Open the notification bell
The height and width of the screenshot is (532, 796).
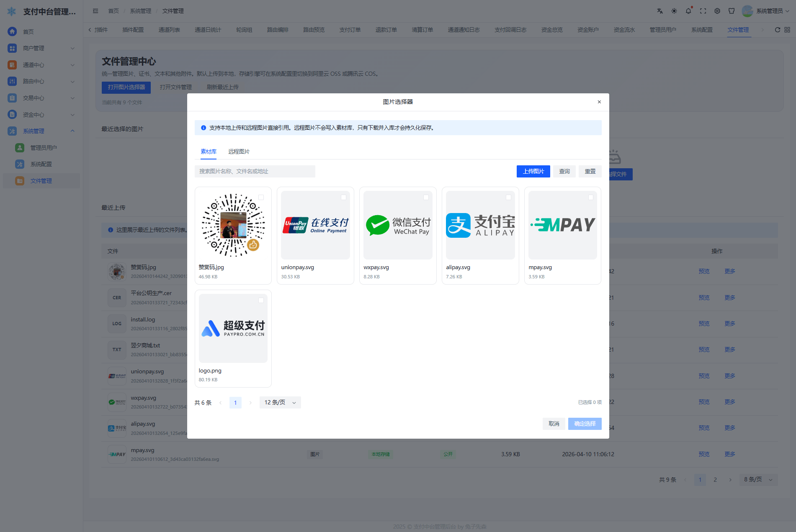pyautogui.click(x=688, y=11)
